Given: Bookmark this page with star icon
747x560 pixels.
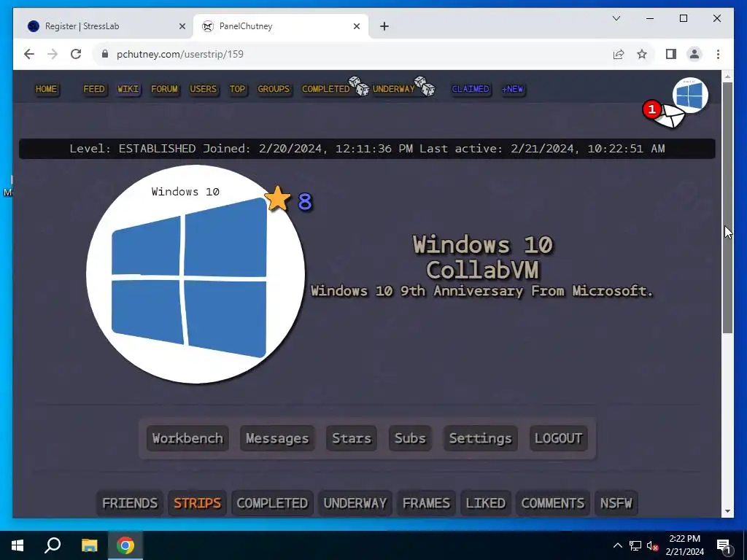Looking at the screenshot, I should 642,54.
